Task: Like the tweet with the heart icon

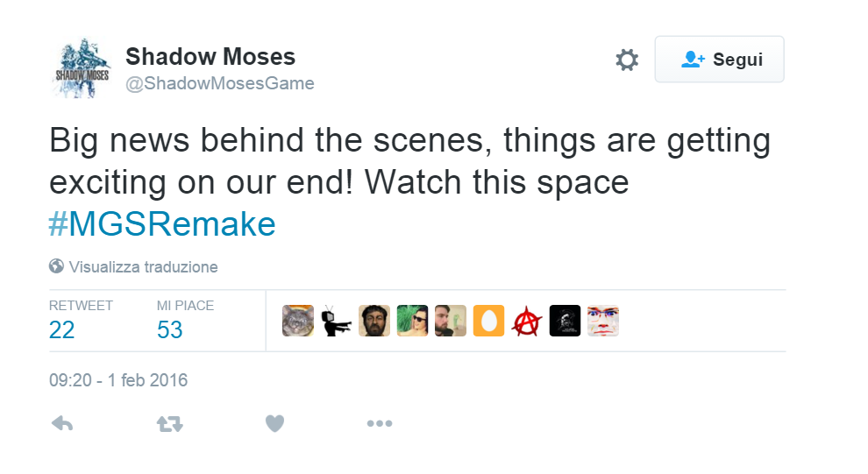Action: (x=275, y=424)
